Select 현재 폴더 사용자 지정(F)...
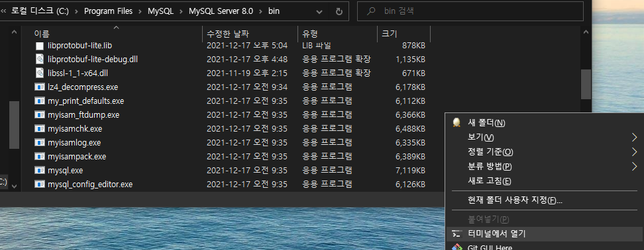 pyautogui.click(x=545, y=200)
